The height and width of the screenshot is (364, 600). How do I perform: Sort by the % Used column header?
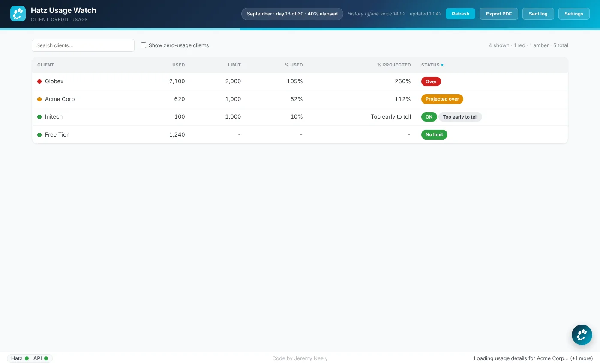[x=294, y=65]
